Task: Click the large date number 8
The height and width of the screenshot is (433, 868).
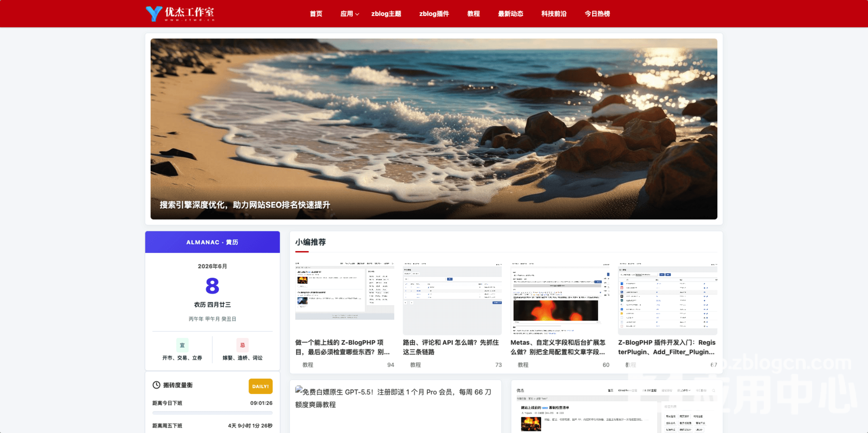Action: click(212, 286)
